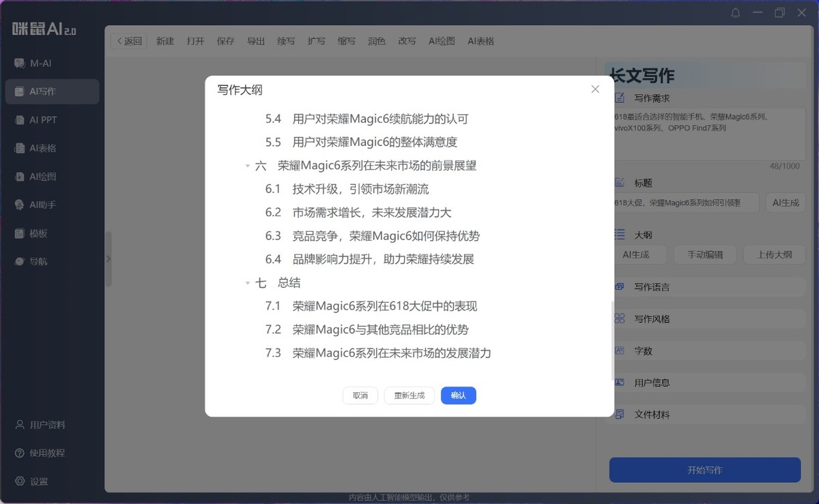
Task: Open the AI PPT sidebar icon
Action: point(20,120)
